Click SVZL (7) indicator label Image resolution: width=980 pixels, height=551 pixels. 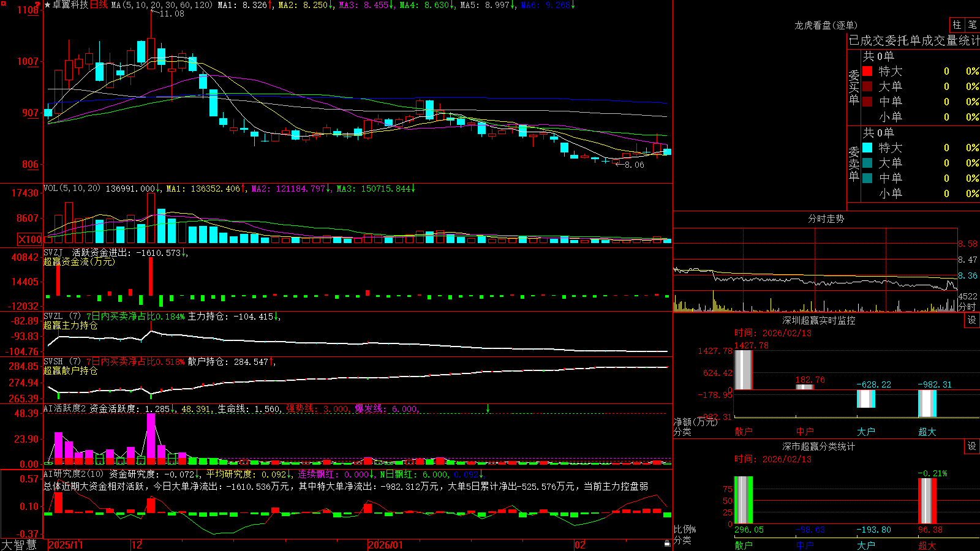point(62,317)
